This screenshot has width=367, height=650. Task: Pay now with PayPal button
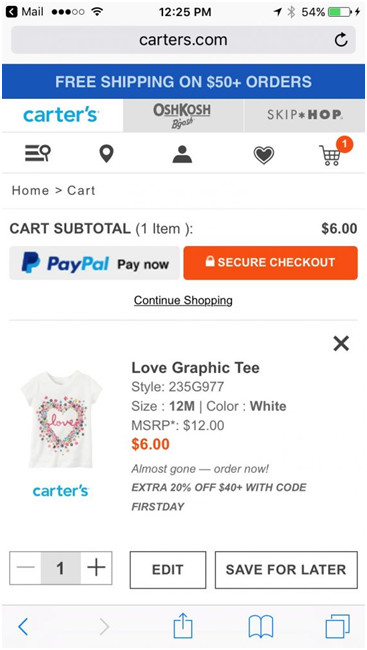point(95,263)
